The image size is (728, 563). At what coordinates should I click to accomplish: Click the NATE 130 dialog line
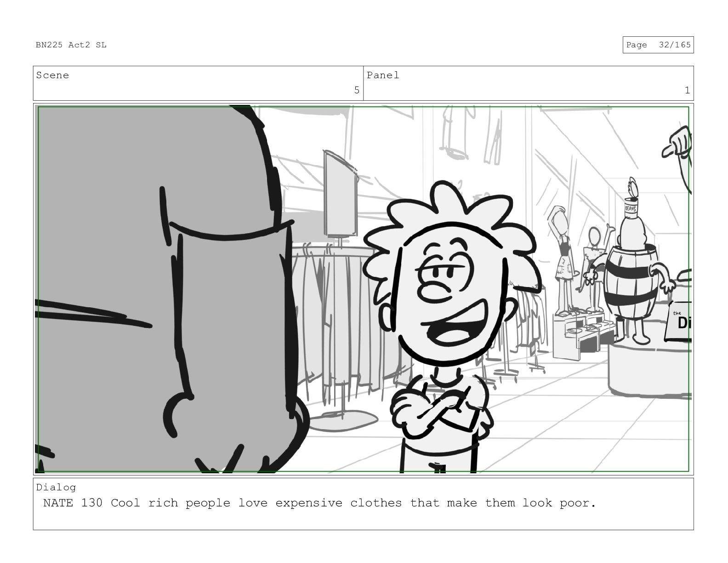[x=319, y=503]
